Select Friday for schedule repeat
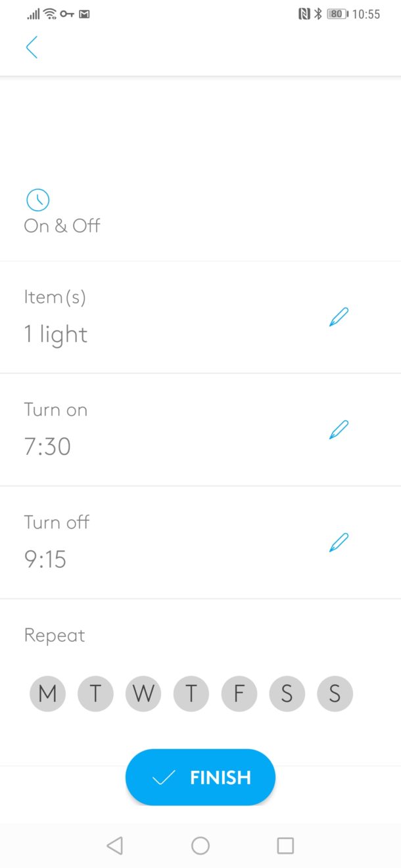401x868 pixels. click(x=239, y=693)
